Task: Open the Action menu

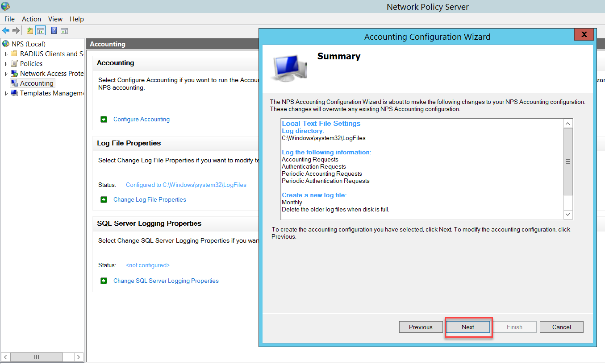Action: pos(31,19)
